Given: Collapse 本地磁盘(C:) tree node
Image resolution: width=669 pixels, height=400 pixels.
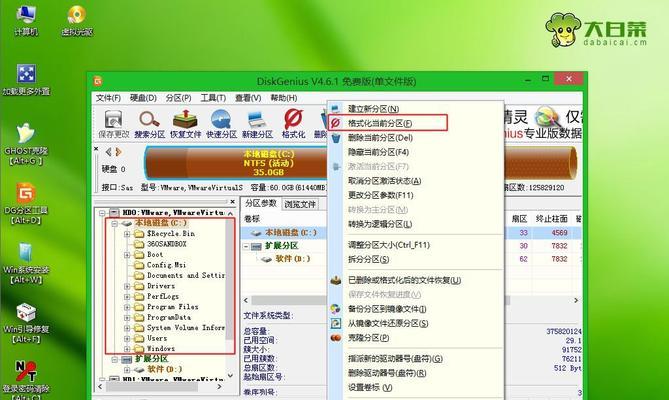Looking at the screenshot, I should click(114, 223).
